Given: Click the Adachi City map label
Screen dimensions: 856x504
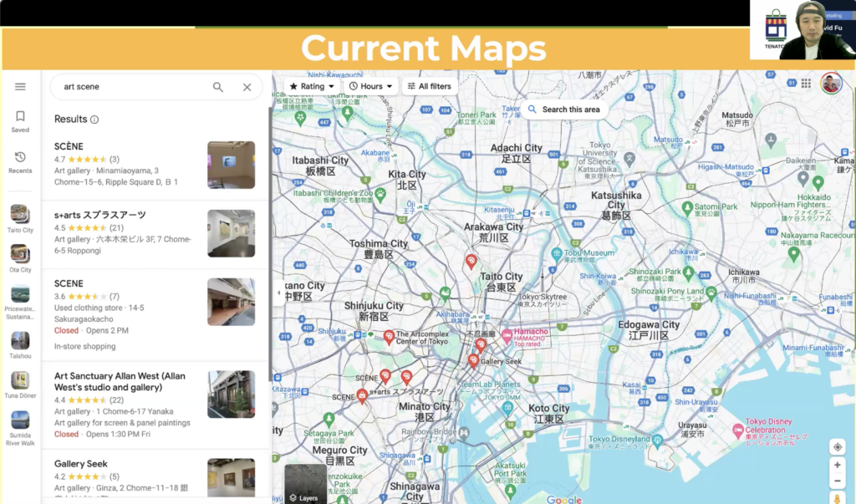Looking at the screenshot, I should (516, 153).
